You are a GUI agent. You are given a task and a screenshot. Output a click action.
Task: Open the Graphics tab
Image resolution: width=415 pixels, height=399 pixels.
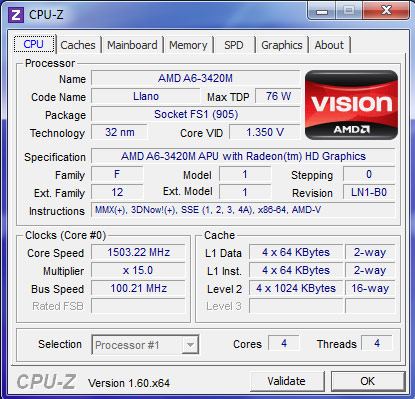(282, 45)
